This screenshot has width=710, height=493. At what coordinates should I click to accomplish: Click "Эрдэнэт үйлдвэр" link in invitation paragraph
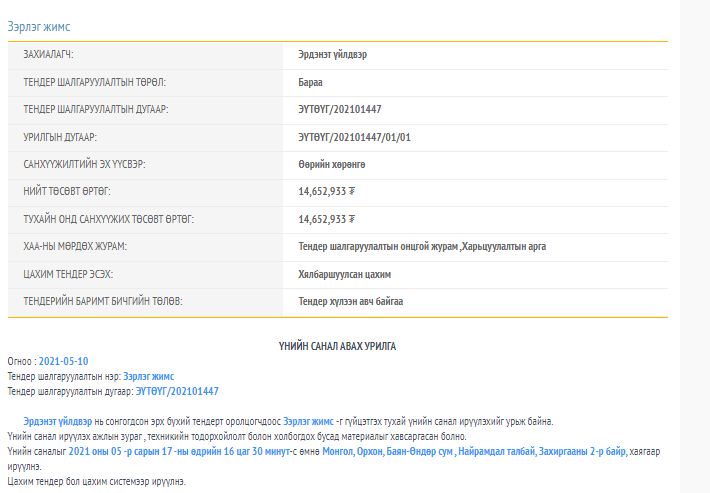point(57,422)
